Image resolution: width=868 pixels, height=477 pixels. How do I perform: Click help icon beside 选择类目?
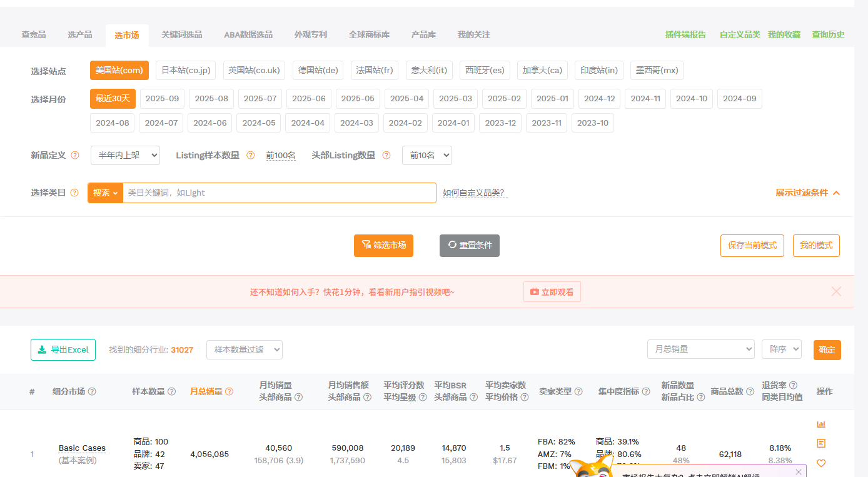pos(74,193)
